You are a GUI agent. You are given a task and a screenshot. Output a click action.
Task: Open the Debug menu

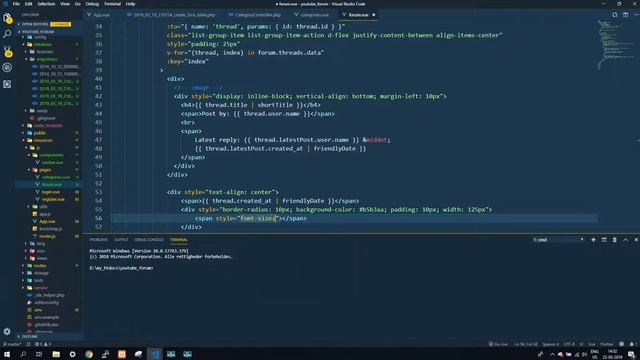tap(92, 4)
